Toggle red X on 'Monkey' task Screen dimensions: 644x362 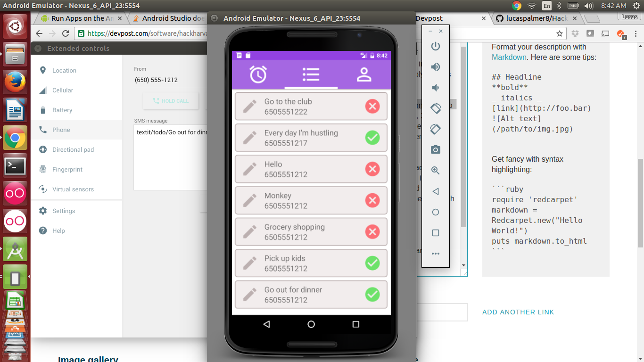point(372,200)
